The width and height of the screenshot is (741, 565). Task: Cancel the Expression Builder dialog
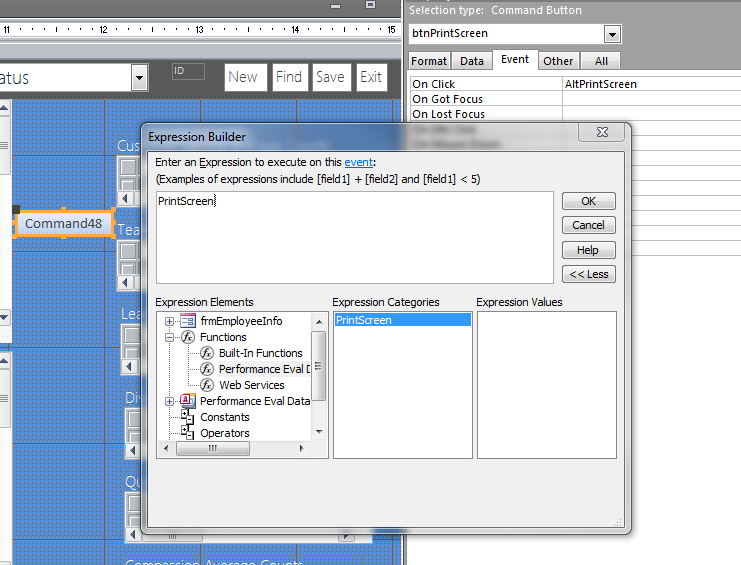click(x=588, y=225)
